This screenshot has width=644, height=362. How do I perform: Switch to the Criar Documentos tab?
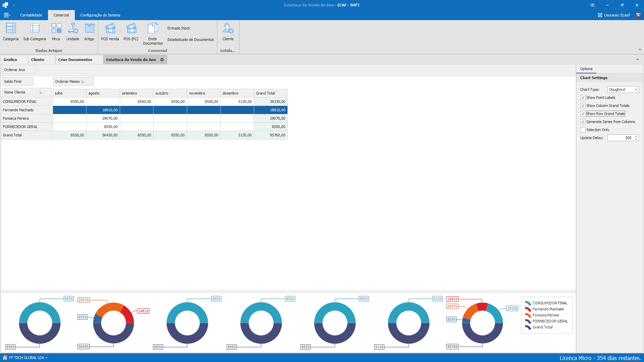pyautogui.click(x=75, y=60)
